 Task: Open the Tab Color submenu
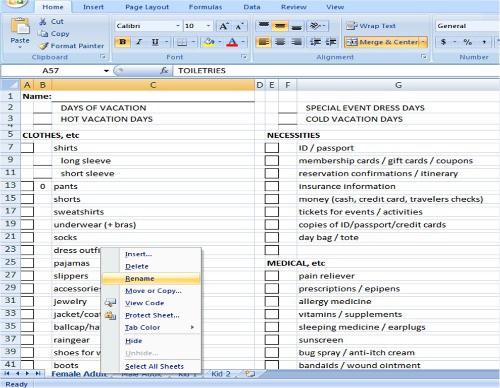(x=151, y=328)
